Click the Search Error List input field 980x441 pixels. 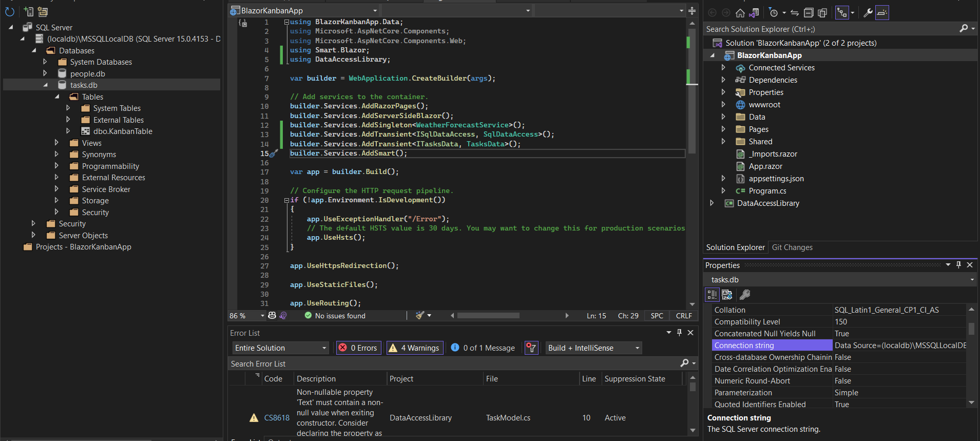click(x=453, y=363)
